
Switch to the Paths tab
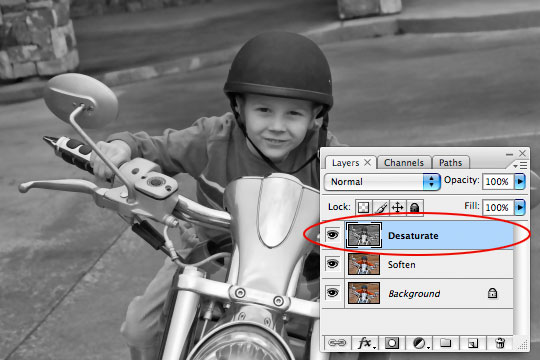click(x=450, y=163)
